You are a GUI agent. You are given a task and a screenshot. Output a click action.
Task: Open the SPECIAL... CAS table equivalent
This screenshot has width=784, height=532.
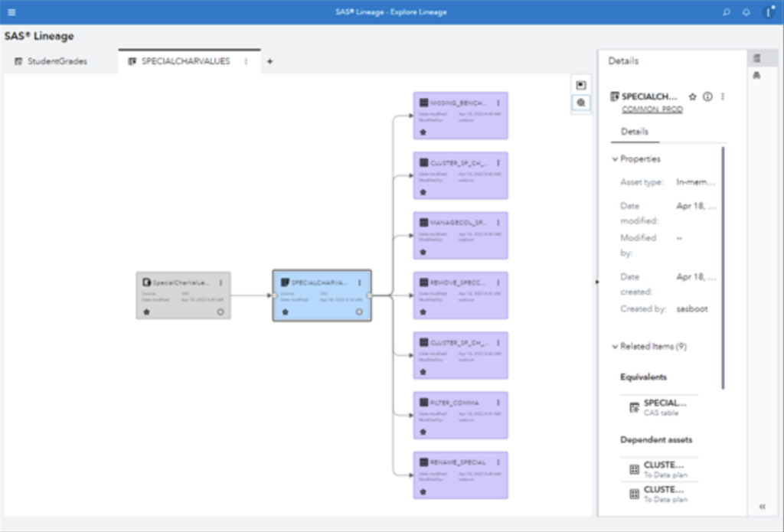tap(659, 407)
